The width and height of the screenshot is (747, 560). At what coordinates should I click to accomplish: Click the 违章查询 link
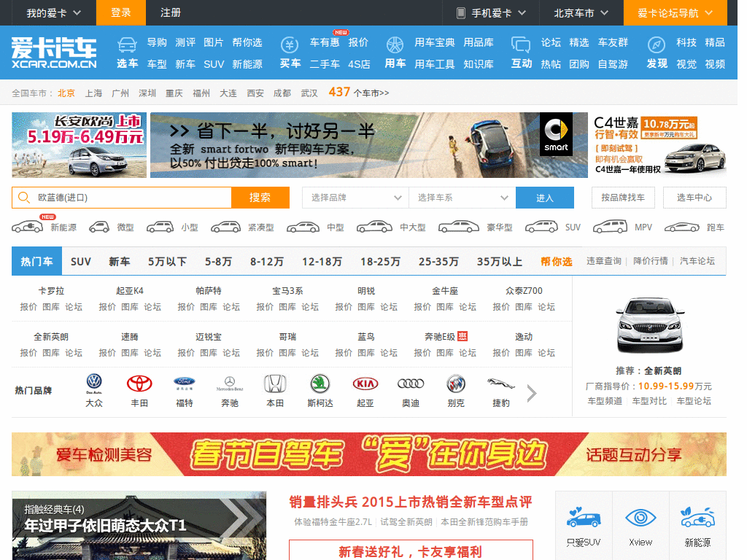click(x=603, y=261)
